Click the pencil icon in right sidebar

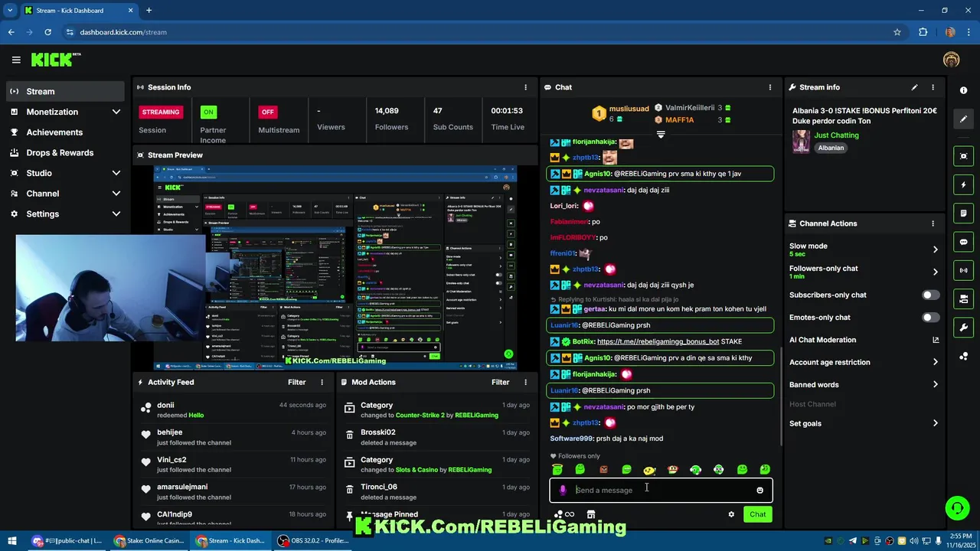click(x=963, y=119)
